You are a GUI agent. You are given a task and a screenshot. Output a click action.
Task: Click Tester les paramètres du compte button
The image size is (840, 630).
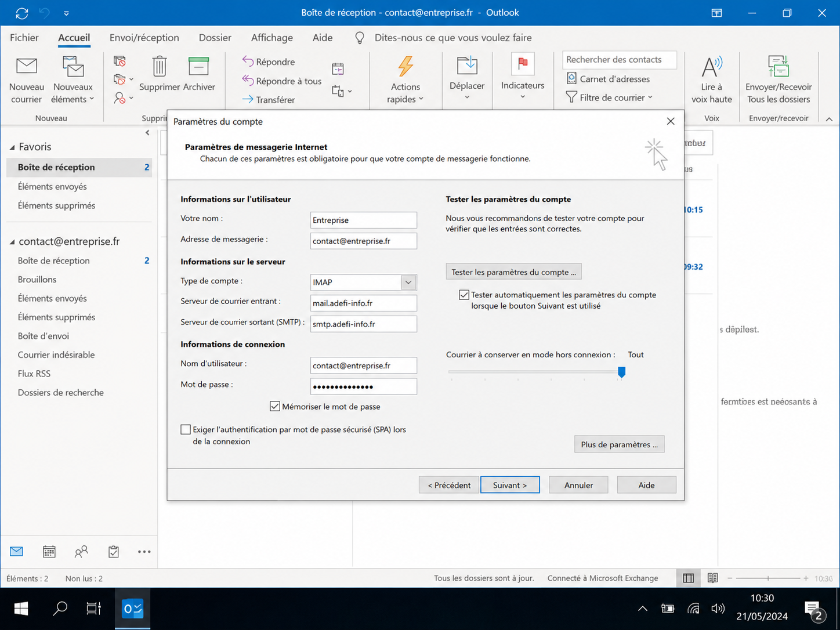tap(514, 271)
